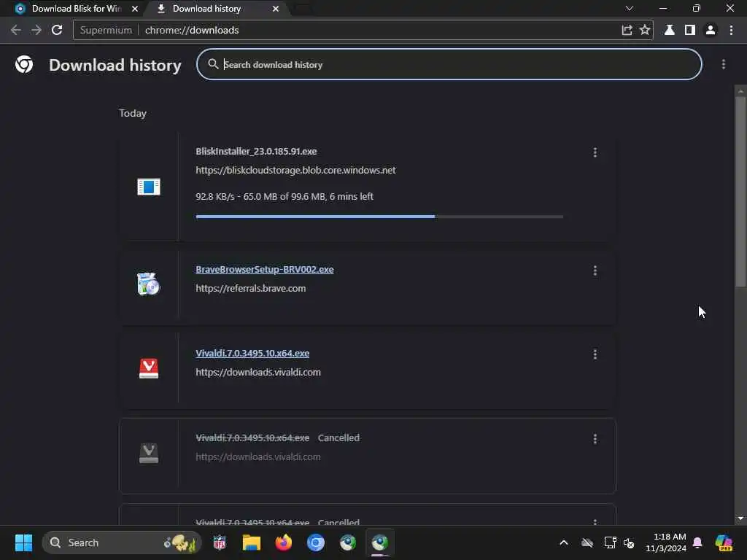Screen dimensions: 747x560
Task: Open the BraveBrowserSetup-BRV002.exe file link
Action: 264,270
